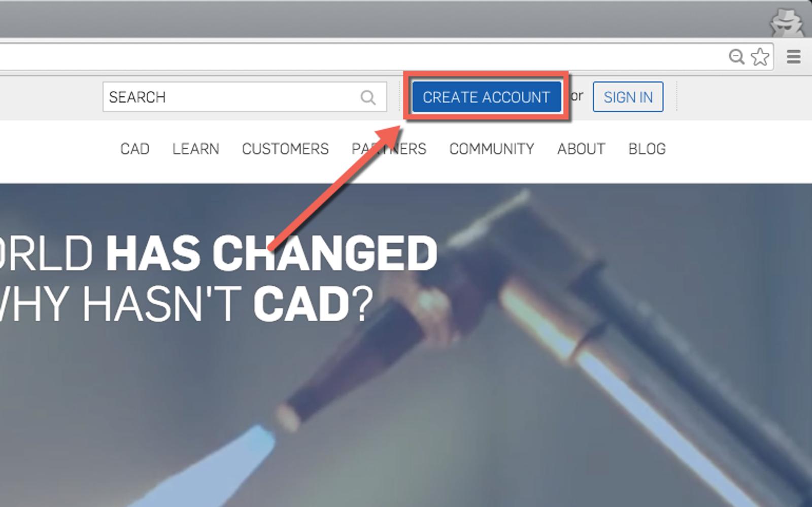Image resolution: width=812 pixels, height=507 pixels.
Task: Focus the SEARCH text field
Action: coord(245,97)
